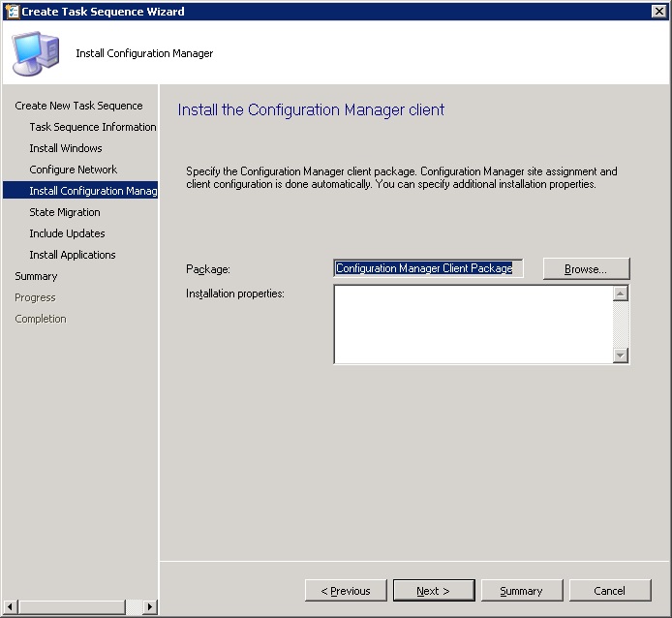Click the wizard title bar icon
672x618 pixels.
pos(13,12)
